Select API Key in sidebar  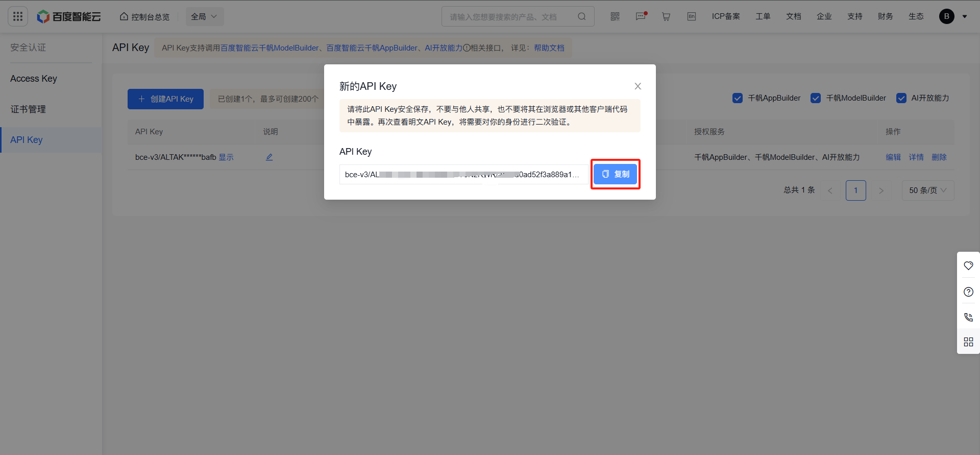(51, 140)
